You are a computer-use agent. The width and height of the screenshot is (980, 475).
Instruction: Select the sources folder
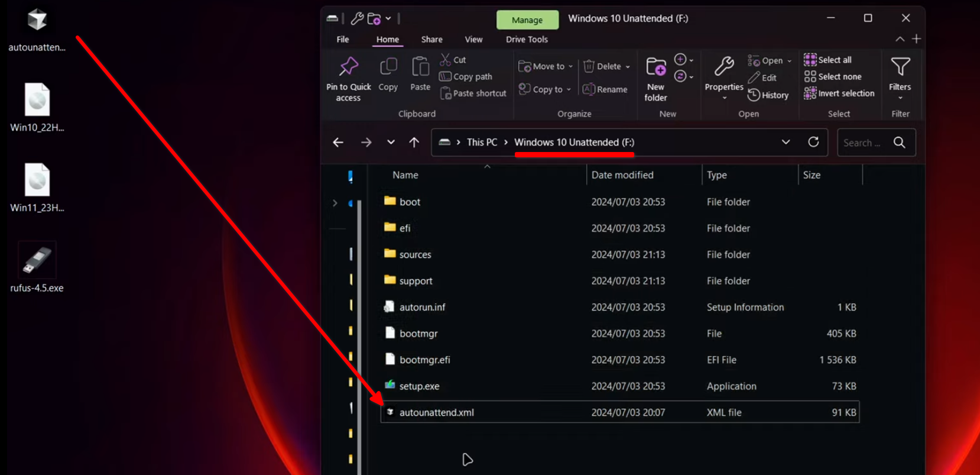coord(620,254)
